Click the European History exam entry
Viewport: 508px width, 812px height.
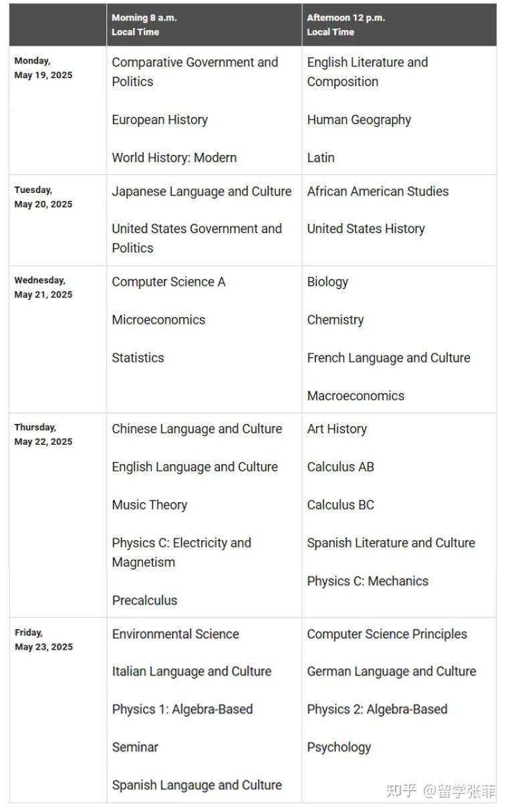(x=160, y=120)
